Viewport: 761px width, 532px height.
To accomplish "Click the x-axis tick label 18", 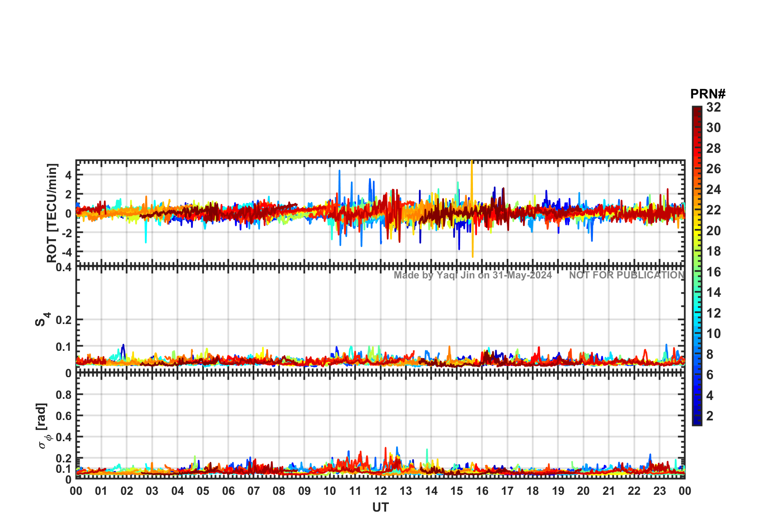I will pyautogui.click(x=533, y=491).
